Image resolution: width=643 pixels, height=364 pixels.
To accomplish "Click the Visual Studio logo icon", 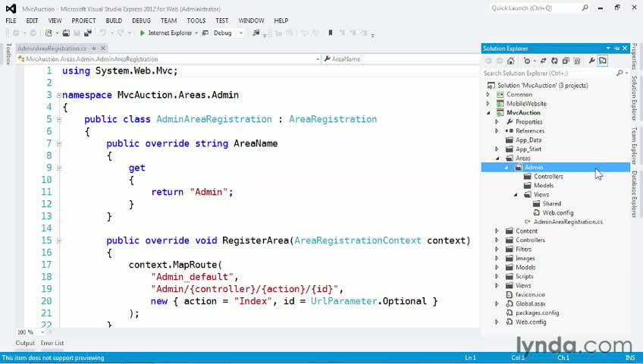I will point(11,8).
